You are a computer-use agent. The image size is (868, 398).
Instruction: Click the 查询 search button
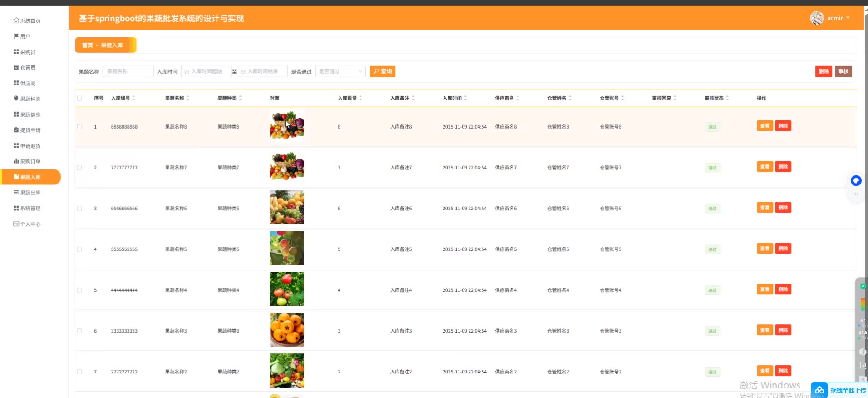[383, 71]
